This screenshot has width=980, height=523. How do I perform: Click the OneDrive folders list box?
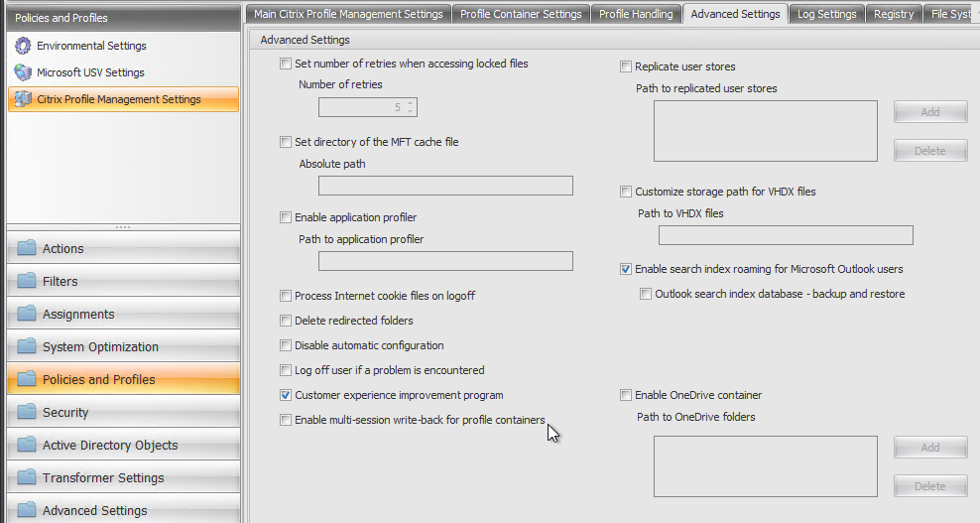[x=766, y=466]
